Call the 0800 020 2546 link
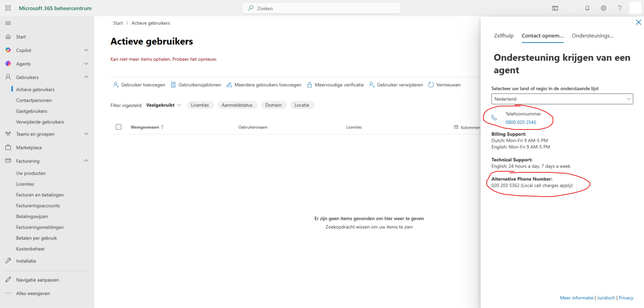This screenshot has height=308, width=644. click(x=521, y=122)
